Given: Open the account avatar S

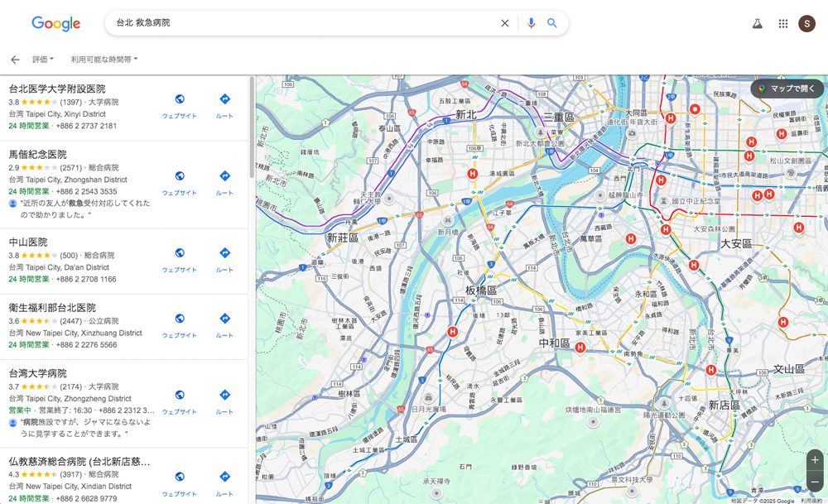Looking at the screenshot, I should (x=806, y=23).
